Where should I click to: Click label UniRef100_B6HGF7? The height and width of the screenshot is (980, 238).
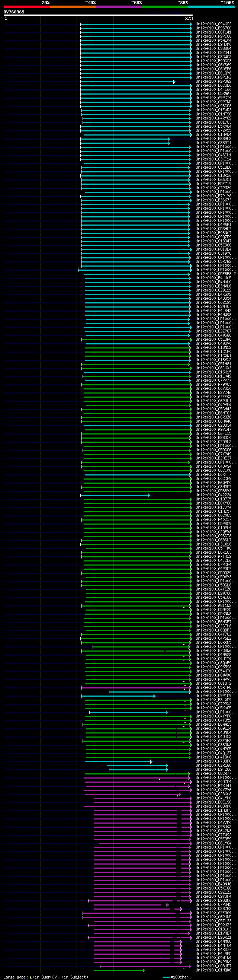pyautogui.click(x=213, y=622)
